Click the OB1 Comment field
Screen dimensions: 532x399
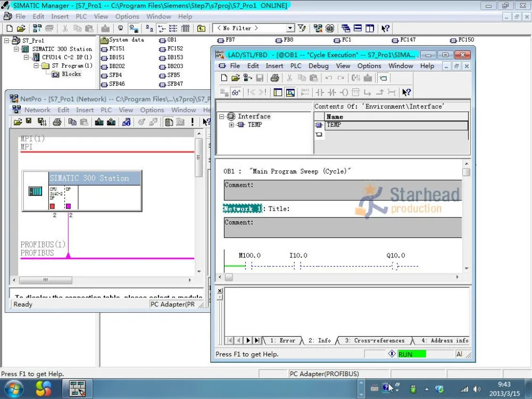[x=343, y=190]
